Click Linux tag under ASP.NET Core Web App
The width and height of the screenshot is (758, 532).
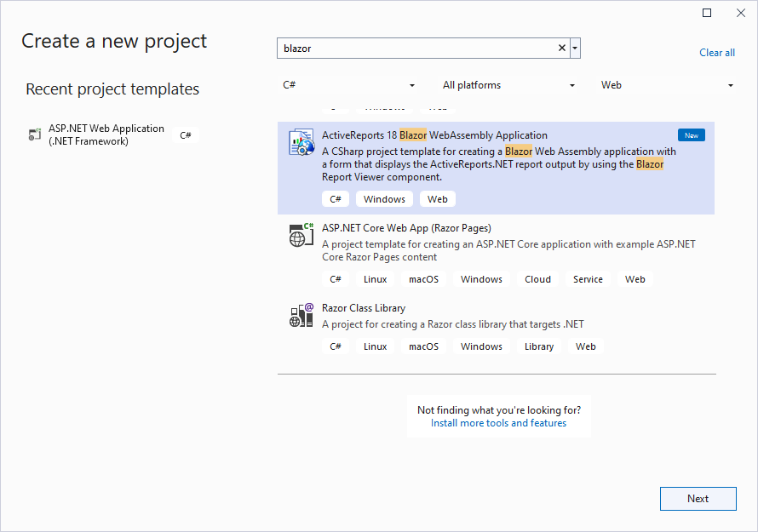(x=375, y=279)
